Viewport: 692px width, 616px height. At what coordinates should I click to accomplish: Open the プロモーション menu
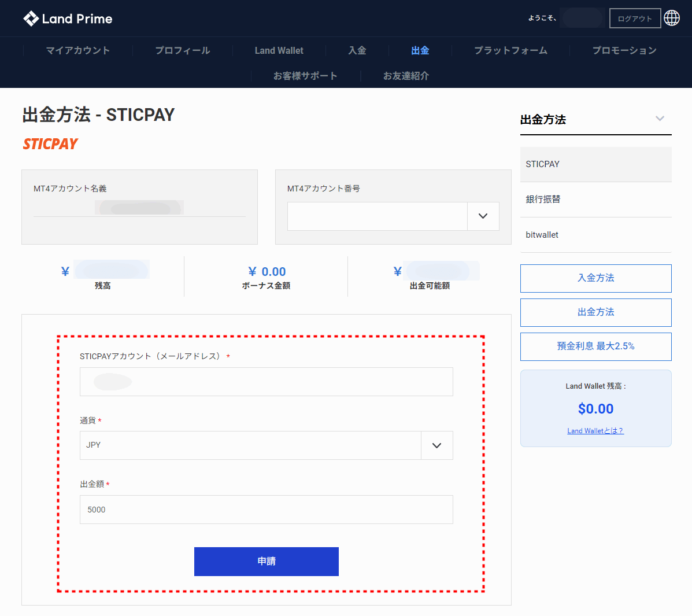pyautogui.click(x=624, y=50)
